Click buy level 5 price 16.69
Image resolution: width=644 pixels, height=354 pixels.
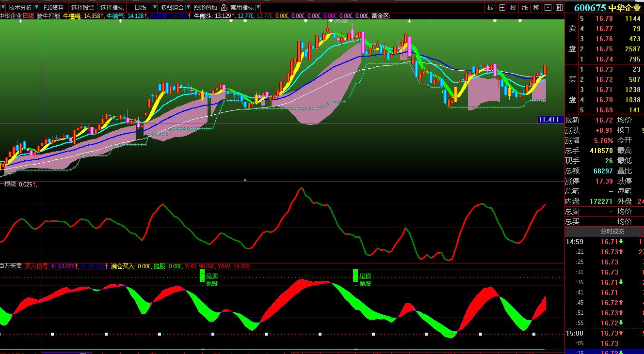point(604,110)
